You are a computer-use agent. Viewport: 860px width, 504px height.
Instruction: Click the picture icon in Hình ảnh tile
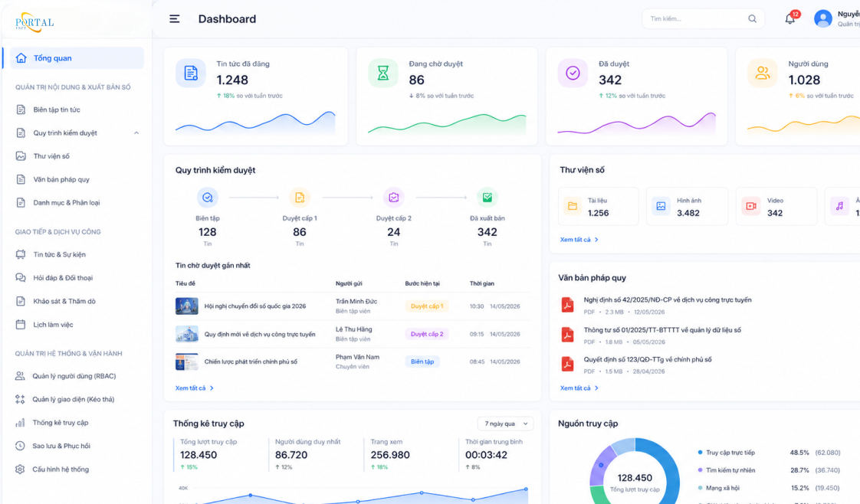[x=661, y=206]
